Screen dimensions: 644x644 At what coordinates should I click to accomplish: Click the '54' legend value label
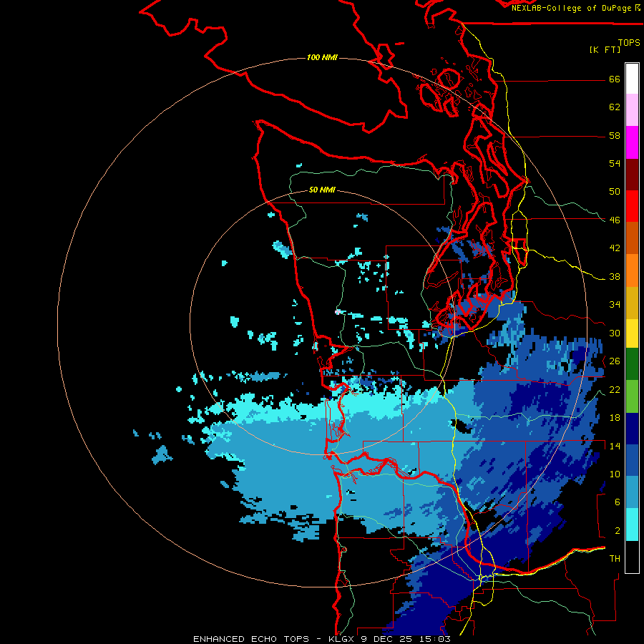pyautogui.click(x=615, y=163)
